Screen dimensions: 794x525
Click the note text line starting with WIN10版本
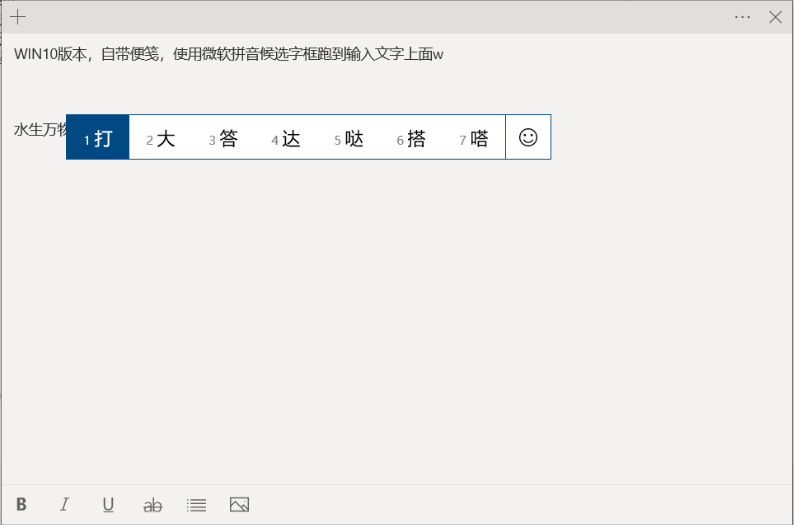tap(229, 54)
